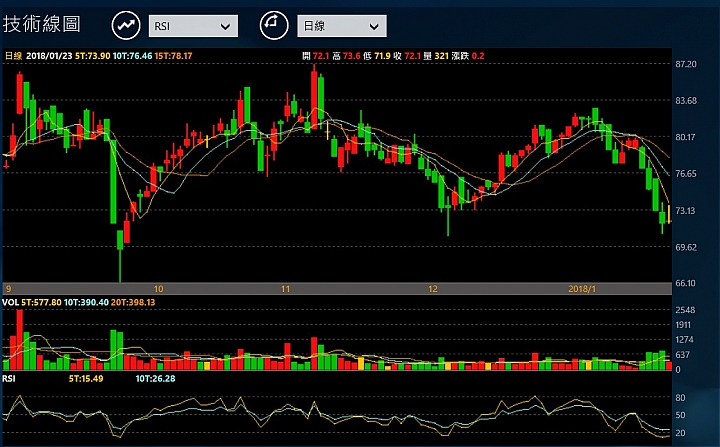Click the RSI 5T:15.49 value
The image size is (720, 447).
[x=86, y=379]
